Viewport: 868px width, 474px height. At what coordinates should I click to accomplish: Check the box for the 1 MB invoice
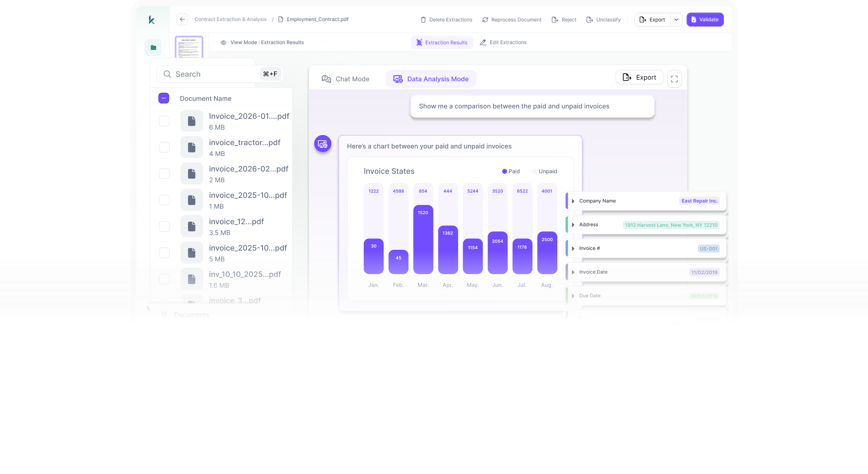pos(164,200)
